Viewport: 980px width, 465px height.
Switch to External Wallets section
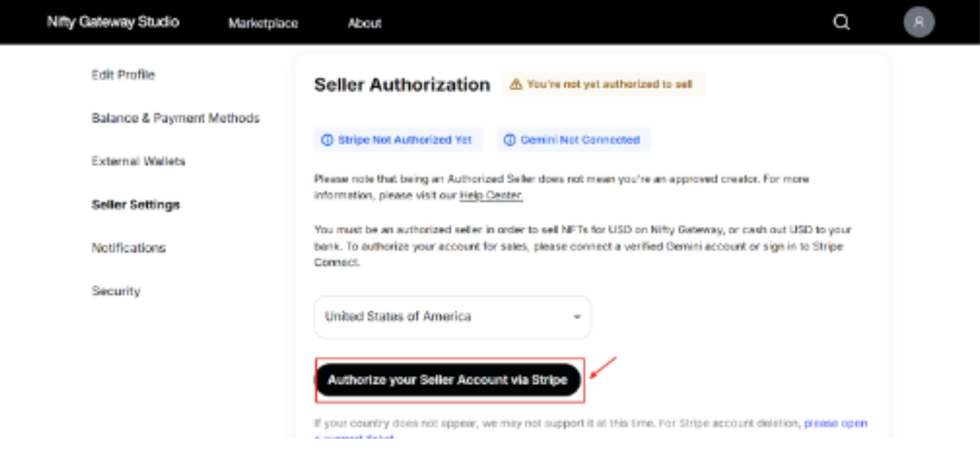(x=138, y=161)
